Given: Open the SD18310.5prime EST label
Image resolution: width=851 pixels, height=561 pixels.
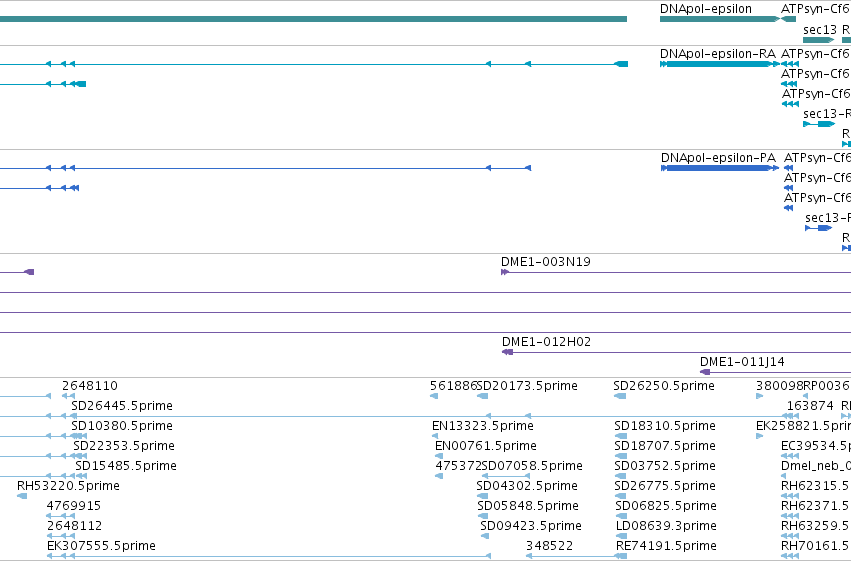Looking at the screenshot, I should [x=665, y=426].
